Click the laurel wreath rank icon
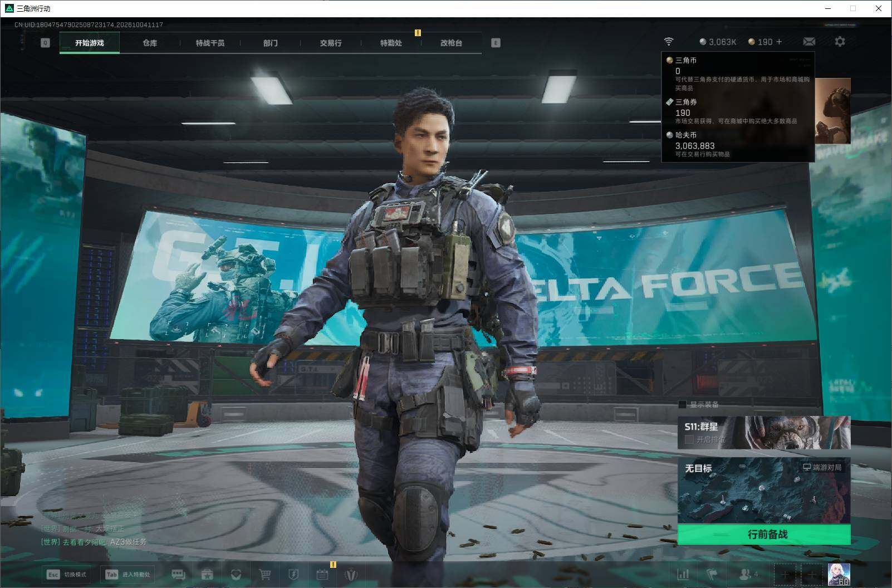The image size is (892, 588). pyautogui.click(x=351, y=574)
